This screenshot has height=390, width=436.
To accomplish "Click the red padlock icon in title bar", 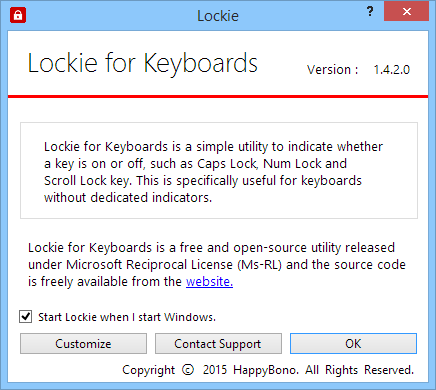I will pos(18,16).
